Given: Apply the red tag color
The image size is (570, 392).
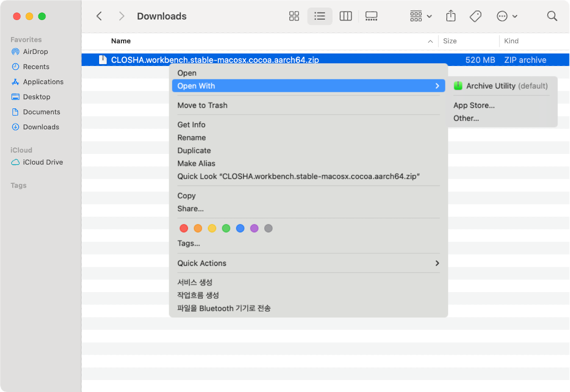Looking at the screenshot, I should (x=184, y=228).
